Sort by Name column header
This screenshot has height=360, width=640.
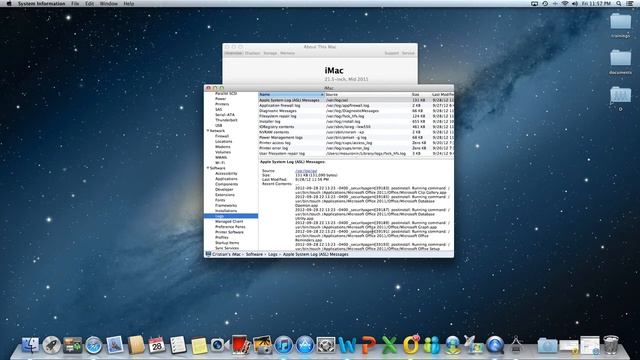pyautogui.click(x=291, y=94)
